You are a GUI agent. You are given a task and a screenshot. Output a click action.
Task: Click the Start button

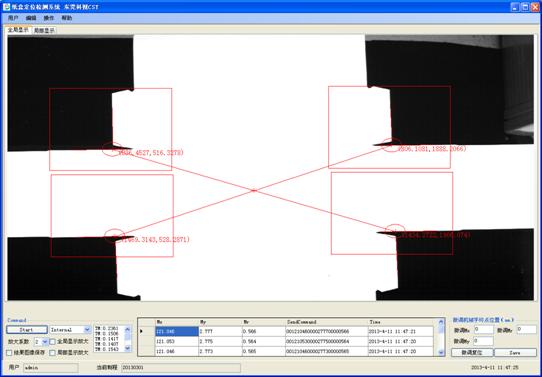27,330
